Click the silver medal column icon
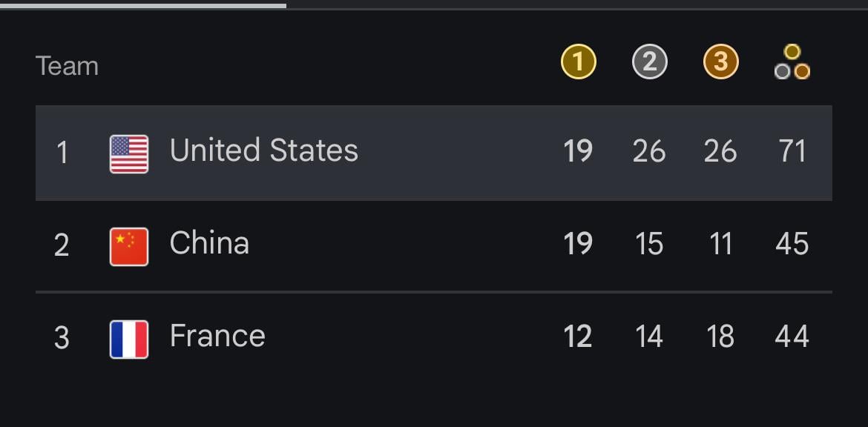Viewport: 868px width, 427px height. pyautogui.click(x=649, y=62)
